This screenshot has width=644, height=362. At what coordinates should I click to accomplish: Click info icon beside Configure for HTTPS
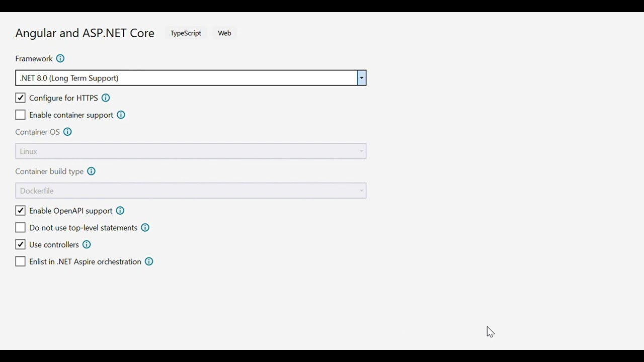pyautogui.click(x=106, y=98)
